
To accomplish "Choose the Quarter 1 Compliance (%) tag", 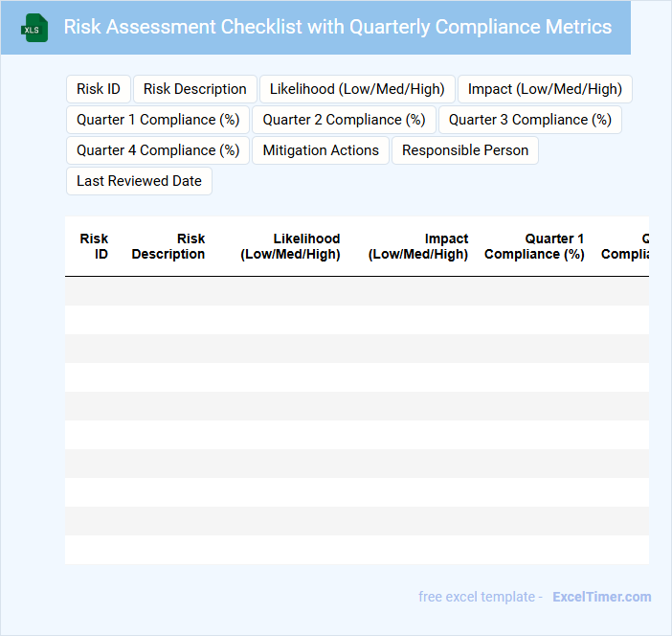I will 158,120.
